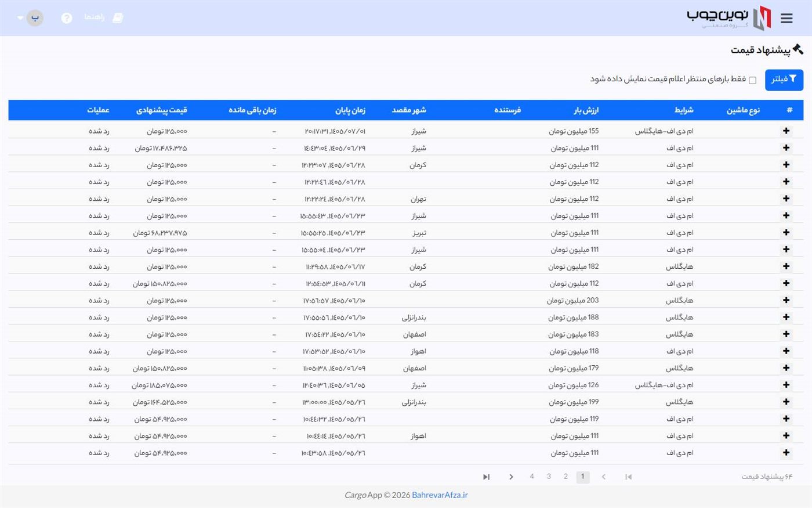Go to the next page arrow
Screen dimensions: 812x508
(511, 477)
